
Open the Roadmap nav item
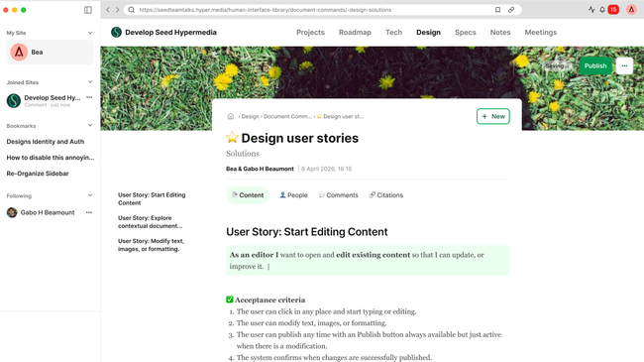(x=355, y=32)
